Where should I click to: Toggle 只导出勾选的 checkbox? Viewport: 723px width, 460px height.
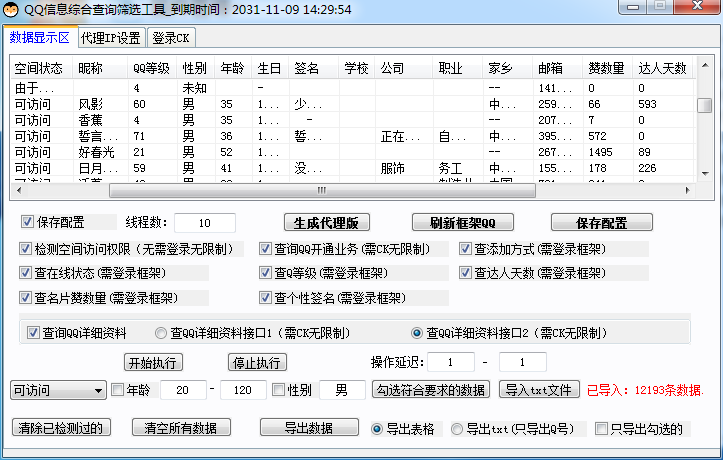pyautogui.click(x=601, y=429)
